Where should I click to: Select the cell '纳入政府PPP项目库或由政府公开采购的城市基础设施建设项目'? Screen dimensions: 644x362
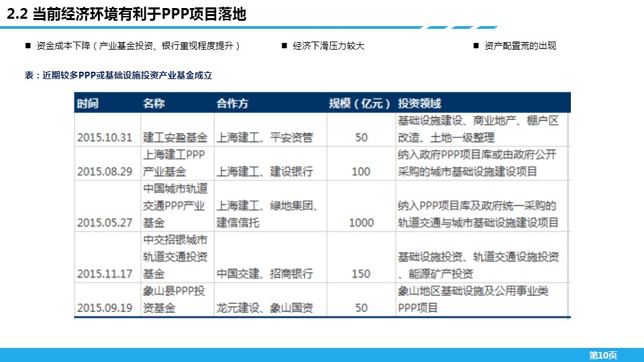[477, 163]
